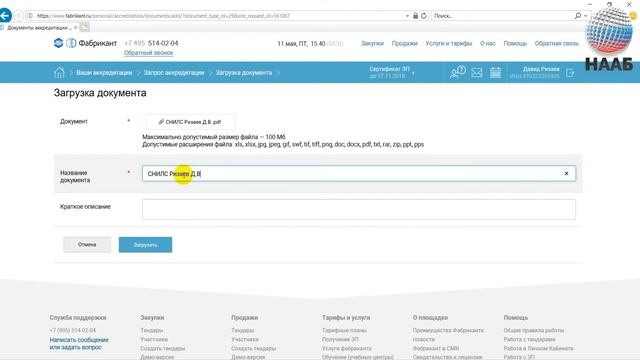Close the 'Документы аккредитации' browser tab
640x360 pixels.
tap(76, 27)
